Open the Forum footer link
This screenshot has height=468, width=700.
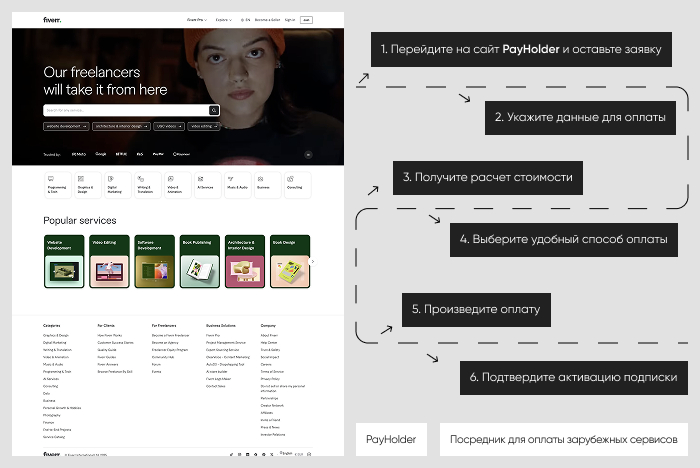click(156, 364)
